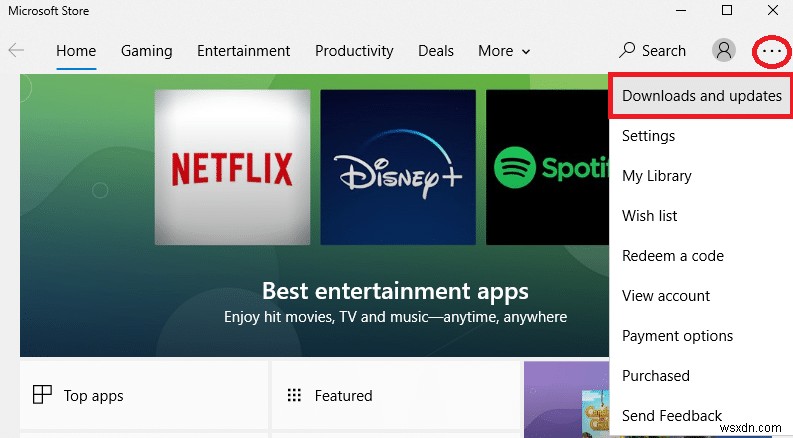
Task: Switch to the Home tab
Action: [76, 51]
